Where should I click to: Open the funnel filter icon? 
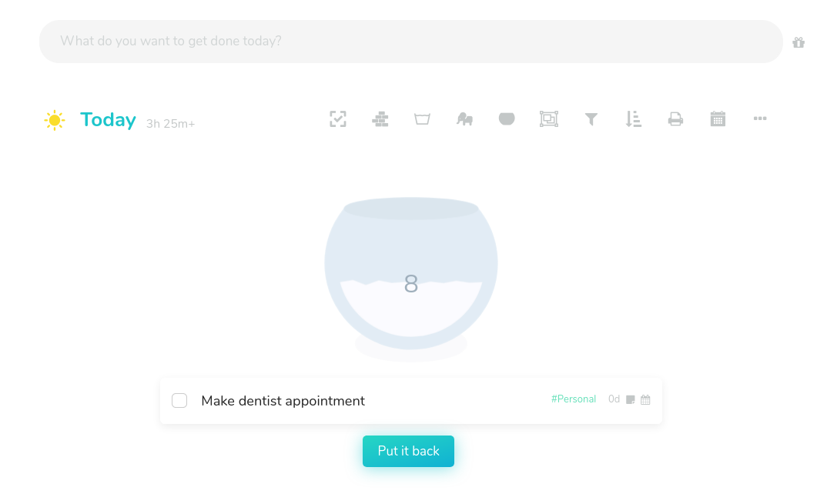pyautogui.click(x=591, y=119)
